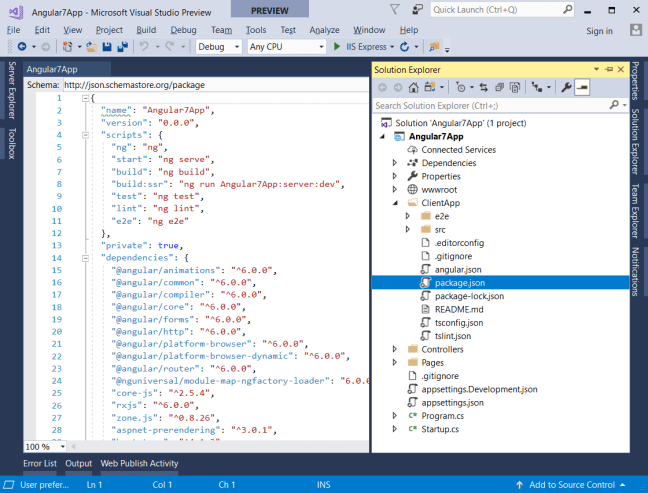Collapse the dependencies block at line 14

pos(85,258)
